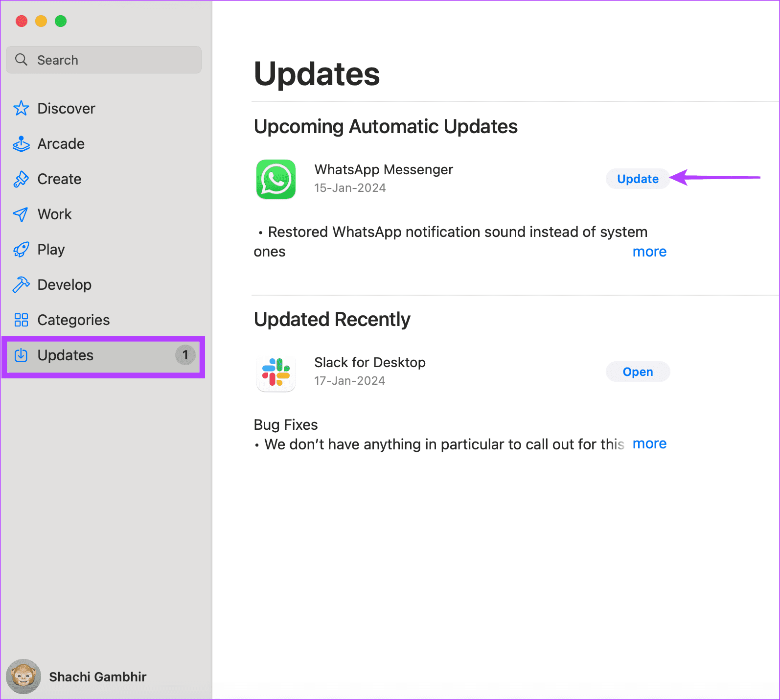Screen dimensions: 780x700
Task: Open the Discover section label
Action: 67,108
